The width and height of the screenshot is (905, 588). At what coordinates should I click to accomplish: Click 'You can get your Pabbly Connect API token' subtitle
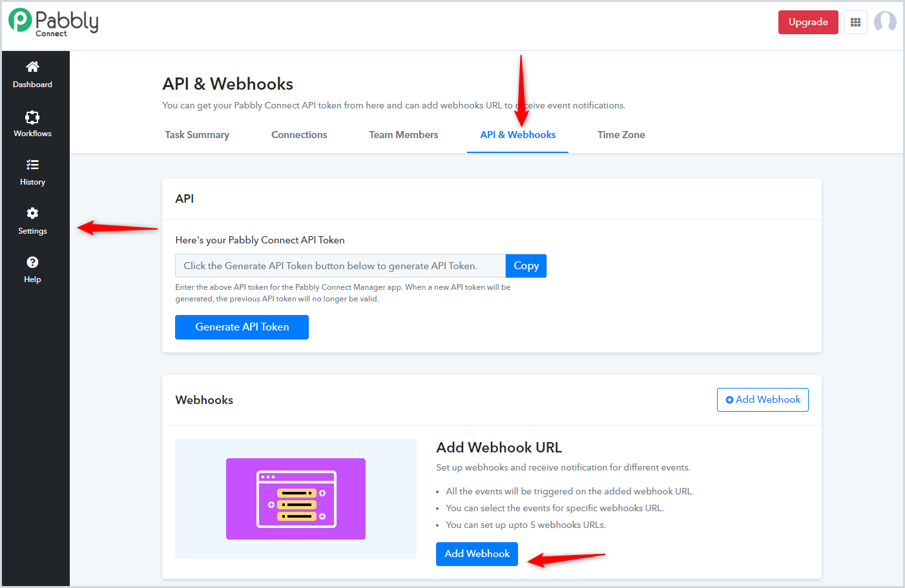coord(394,105)
